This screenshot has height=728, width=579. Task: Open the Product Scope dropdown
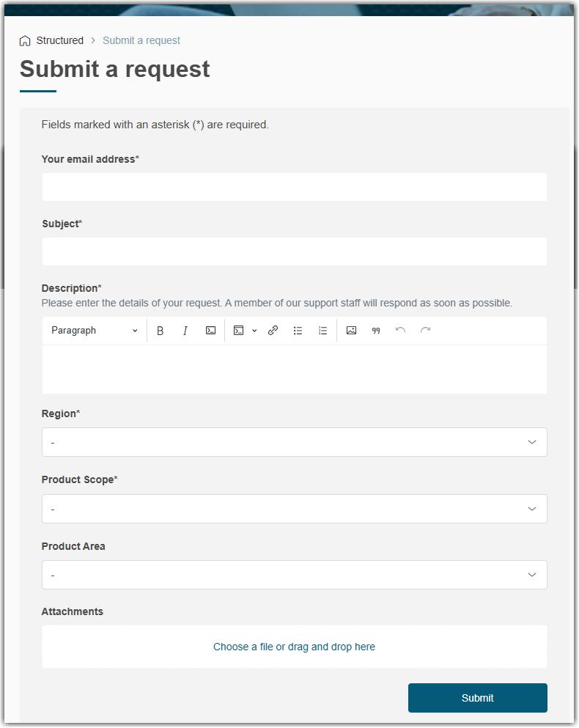click(294, 509)
